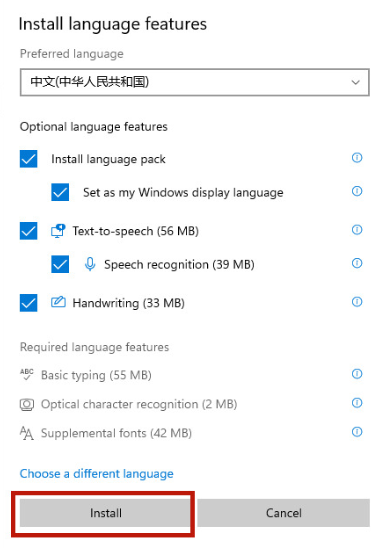Show info for Basic typing feature
Screen dimensions: 381x551
coord(357,374)
